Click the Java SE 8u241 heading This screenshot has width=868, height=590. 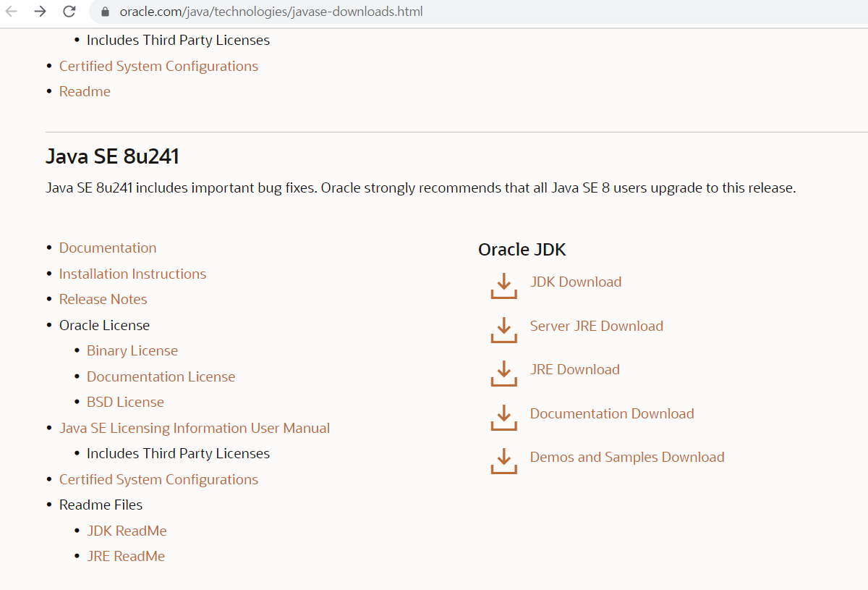pos(112,156)
